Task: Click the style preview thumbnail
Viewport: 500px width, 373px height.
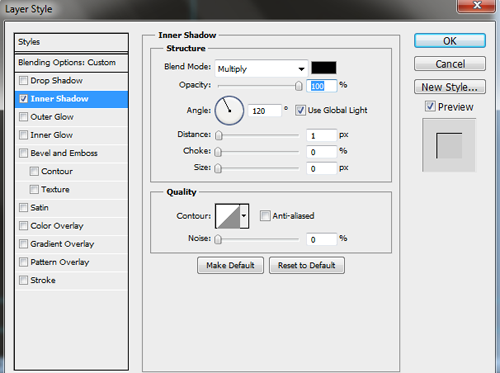Action: coord(449,145)
